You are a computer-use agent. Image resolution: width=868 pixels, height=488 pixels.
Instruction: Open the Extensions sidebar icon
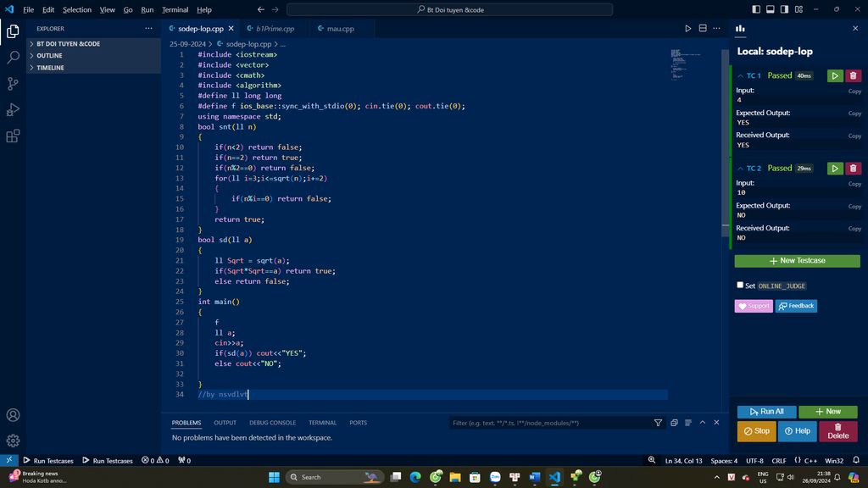(13, 136)
